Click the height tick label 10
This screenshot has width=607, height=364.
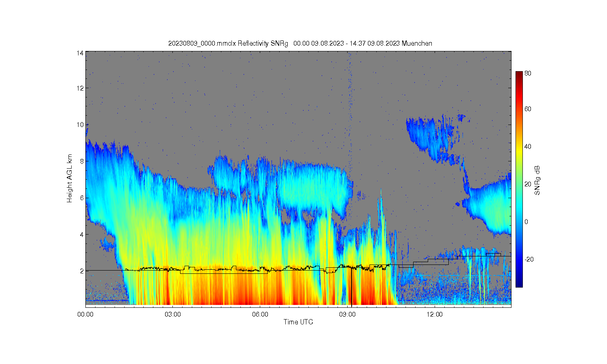81,125
